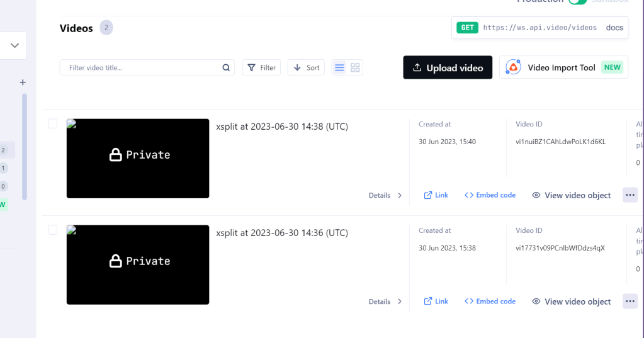Viewport: 644px width, 338px height.
Task: Open the Filter options
Action: [x=262, y=68]
